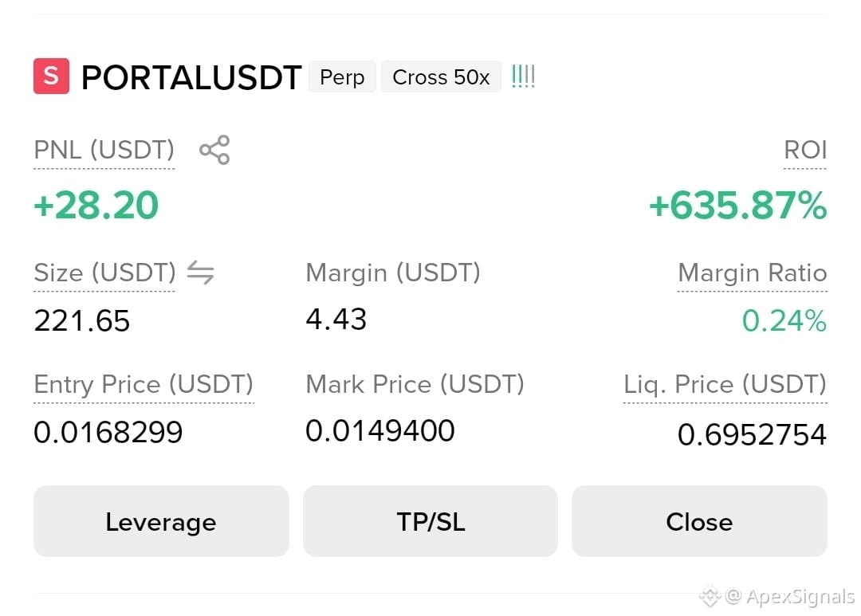The image size is (861, 616).
Task: Tap the ROI label for explanation
Action: [x=805, y=150]
